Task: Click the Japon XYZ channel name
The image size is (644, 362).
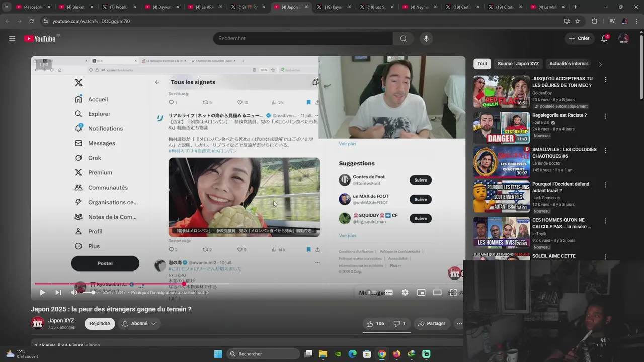Action: (x=61, y=320)
